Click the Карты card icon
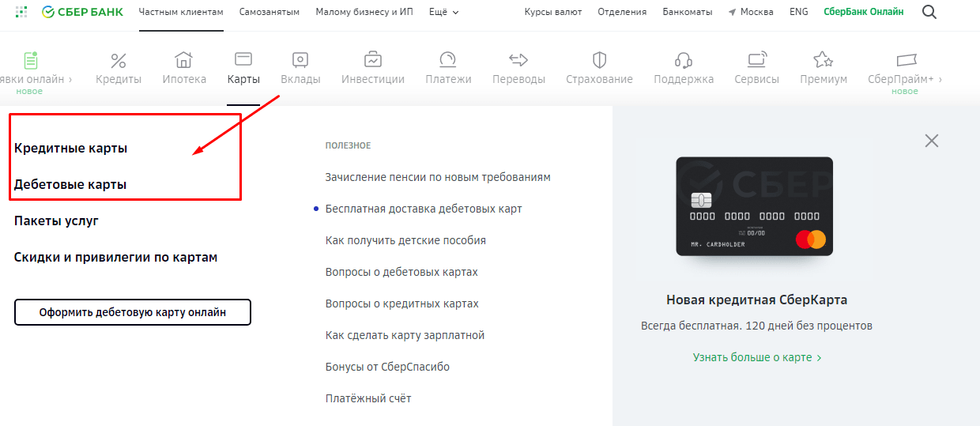This screenshot has width=980, height=426. tap(243, 59)
